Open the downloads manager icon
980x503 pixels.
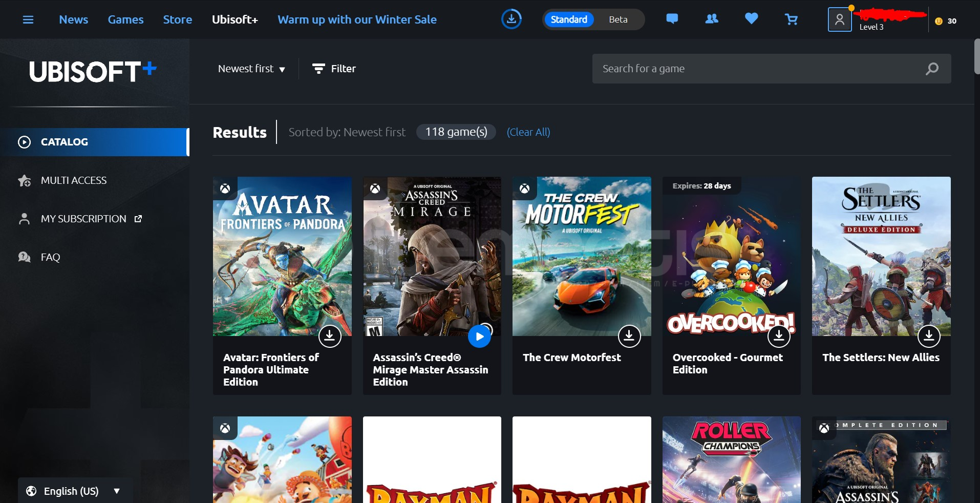pos(511,19)
